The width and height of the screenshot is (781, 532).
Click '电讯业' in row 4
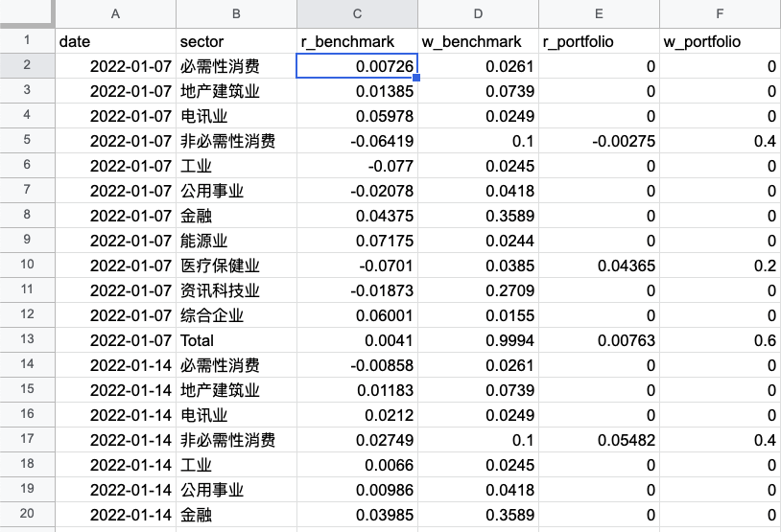click(237, 116)
